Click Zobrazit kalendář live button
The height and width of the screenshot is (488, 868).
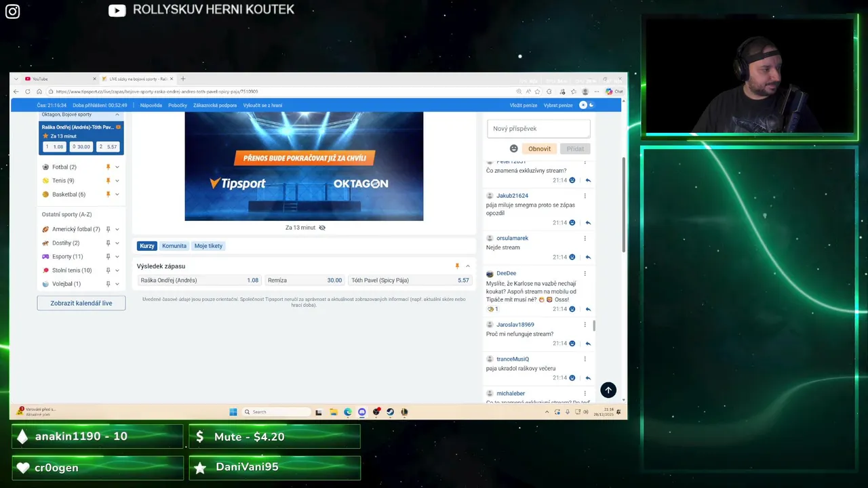(x=81, y=303)
